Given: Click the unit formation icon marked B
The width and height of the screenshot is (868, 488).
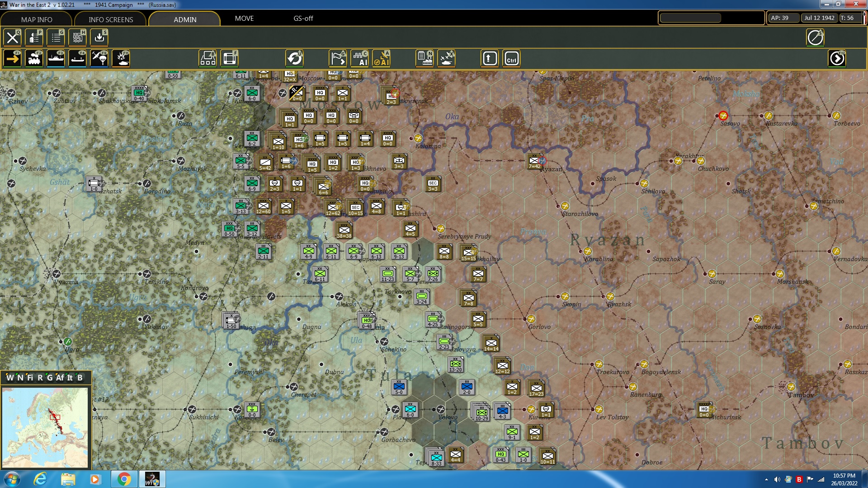Looking at the screenshot, I should (x=208, y=59).
